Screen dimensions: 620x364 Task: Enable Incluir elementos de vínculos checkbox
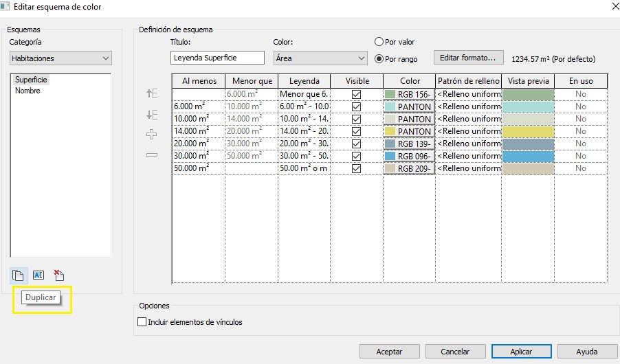coord(142,321)
